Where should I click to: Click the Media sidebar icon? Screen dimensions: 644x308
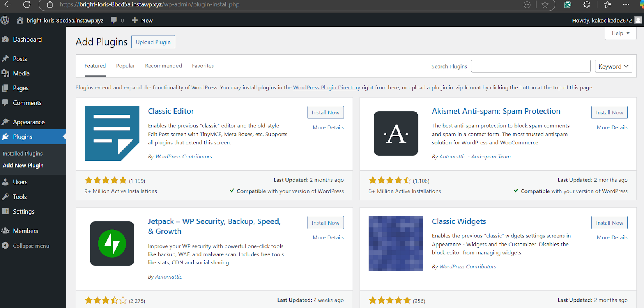pyautogui.click(x=6, y=73)
